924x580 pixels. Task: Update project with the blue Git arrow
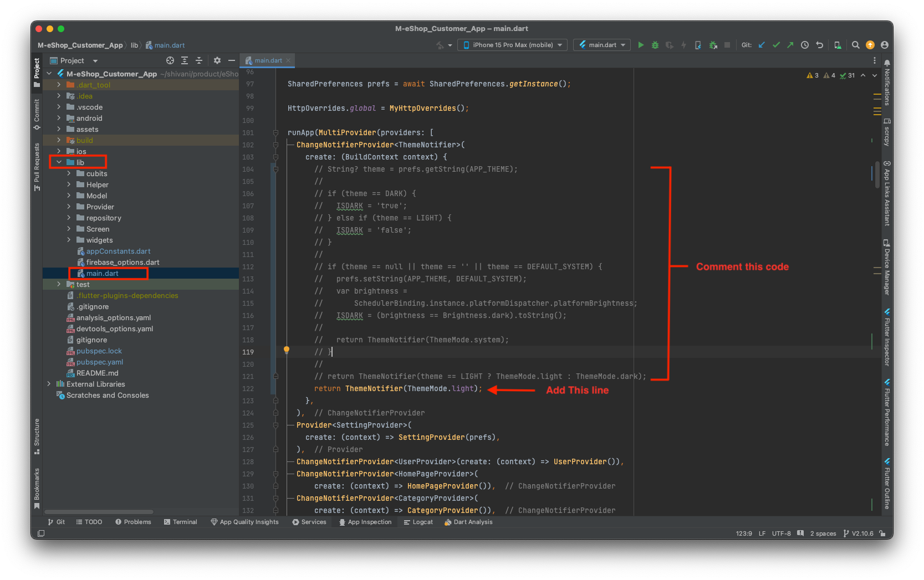point(762,45)
